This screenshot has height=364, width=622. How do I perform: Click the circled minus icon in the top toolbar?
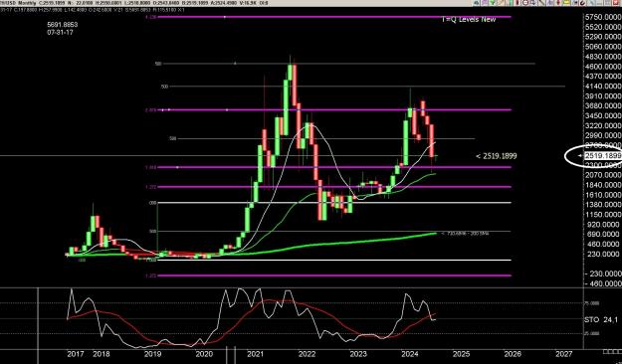(x=525, y=3)
